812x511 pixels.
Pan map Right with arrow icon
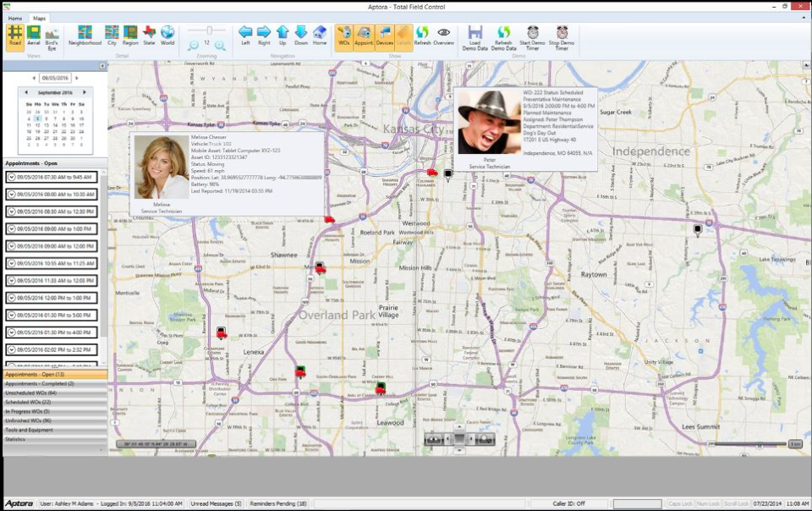[x=264, y=36]
